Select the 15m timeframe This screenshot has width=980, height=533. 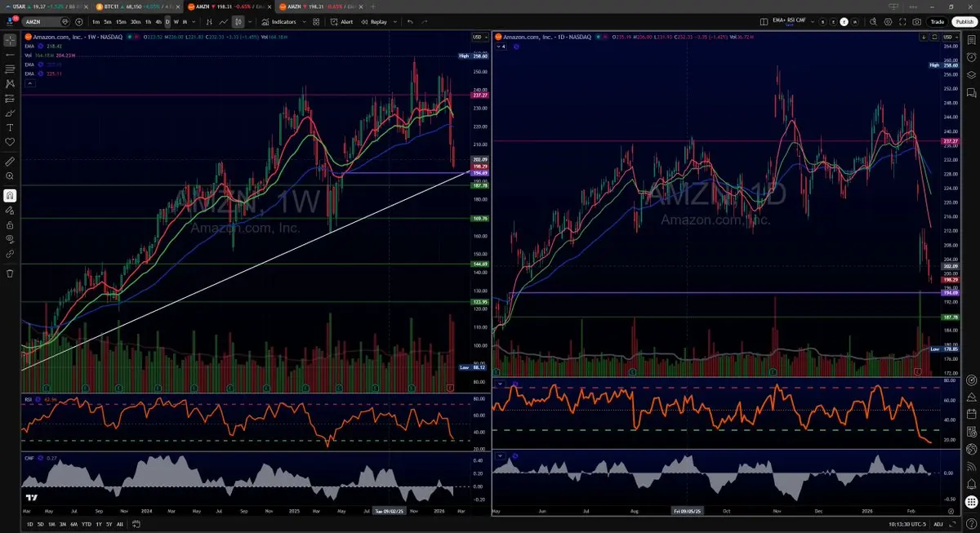121,20
